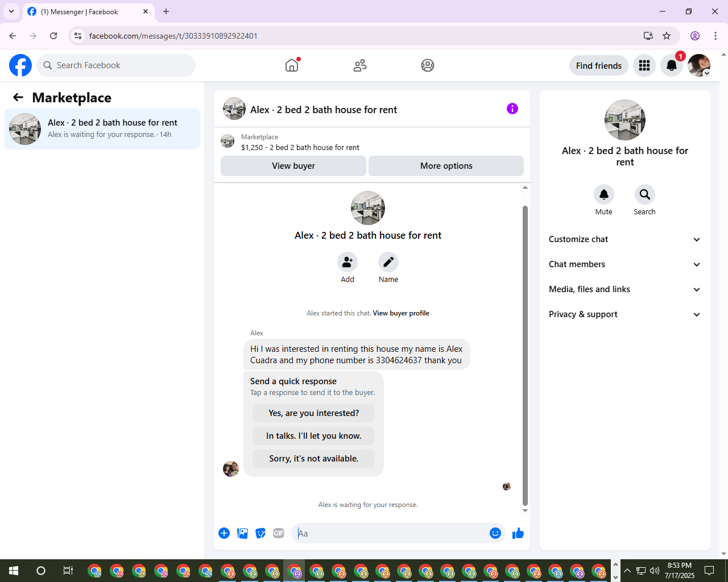This screenshot has width=728, height=582.
Task: Click the View buyer button
Action: pos(293,166)
